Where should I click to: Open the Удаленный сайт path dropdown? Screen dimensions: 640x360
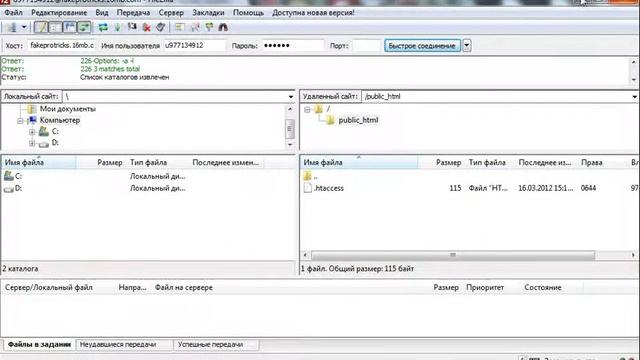coord(634,97)
